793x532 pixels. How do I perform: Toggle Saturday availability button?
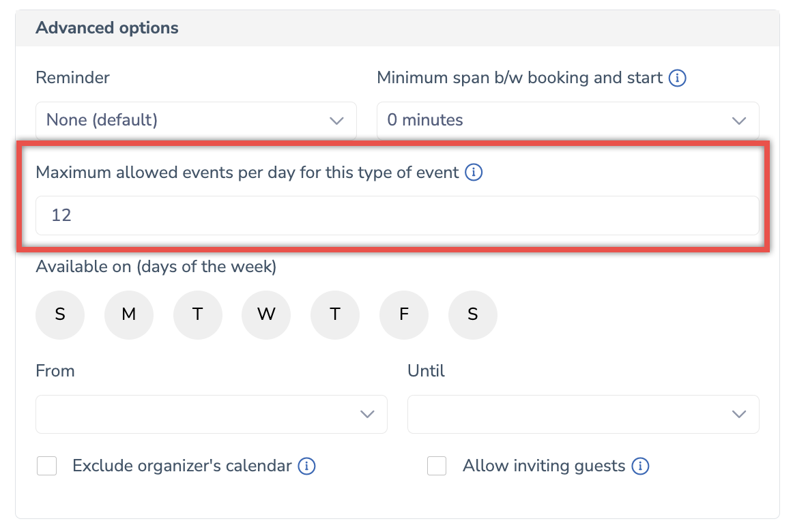pos(473,314)
